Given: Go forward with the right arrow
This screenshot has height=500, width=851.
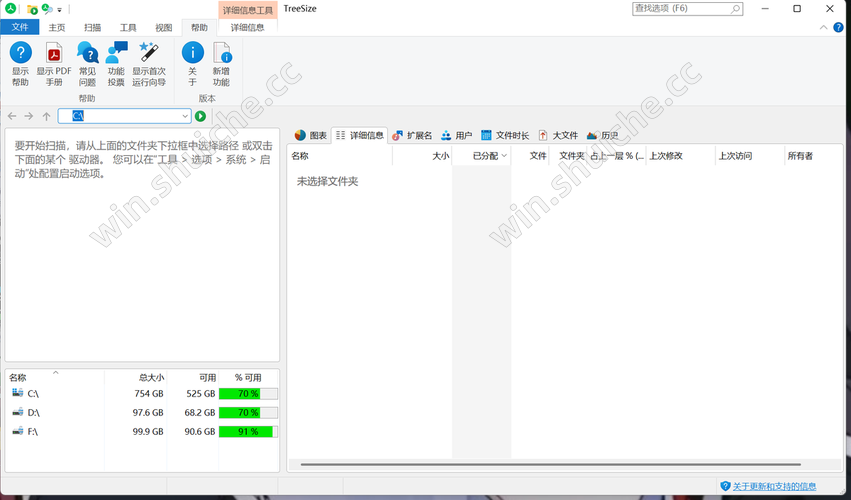Looking at the screenshot, I should (29, 116).
